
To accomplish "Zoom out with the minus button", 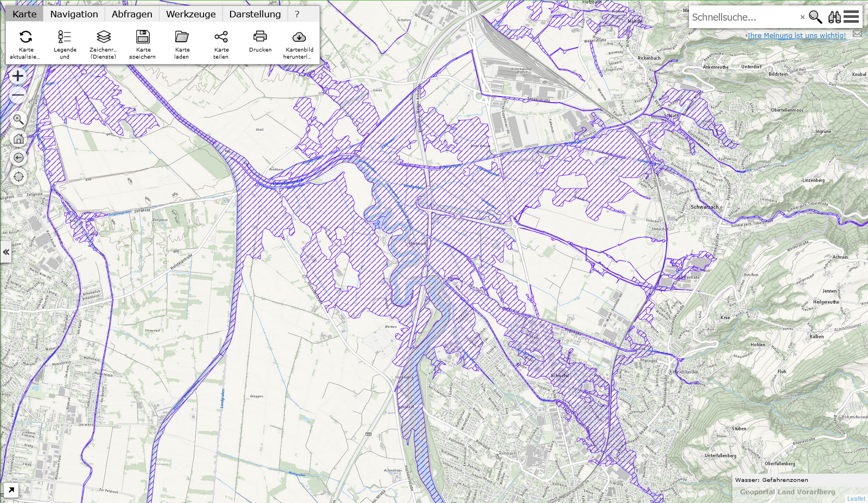I will tap(18, 95).
